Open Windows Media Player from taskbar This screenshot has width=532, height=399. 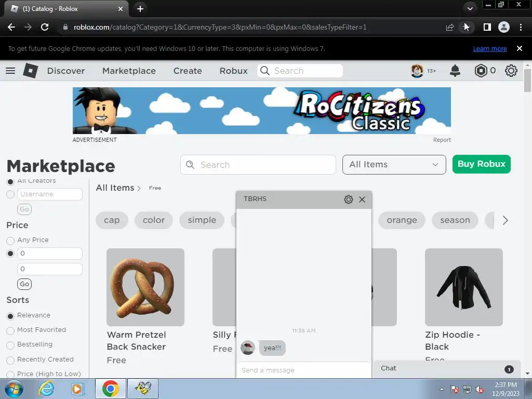[77, 389]
